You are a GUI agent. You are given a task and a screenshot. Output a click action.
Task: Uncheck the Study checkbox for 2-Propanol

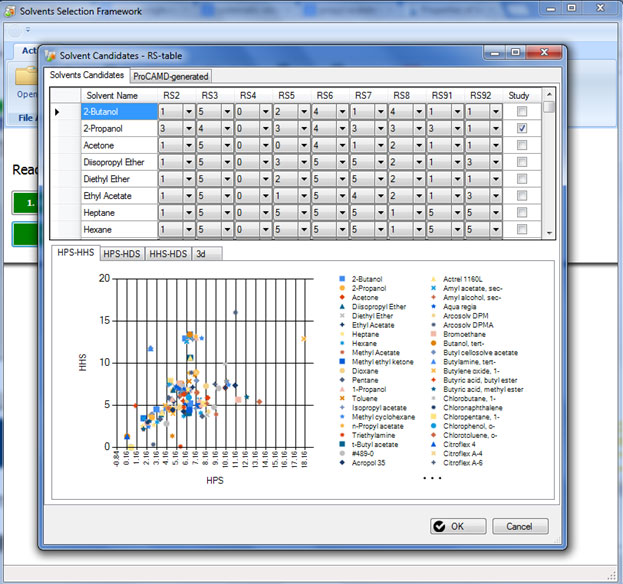pyautogui.click(x=522, y=129)
